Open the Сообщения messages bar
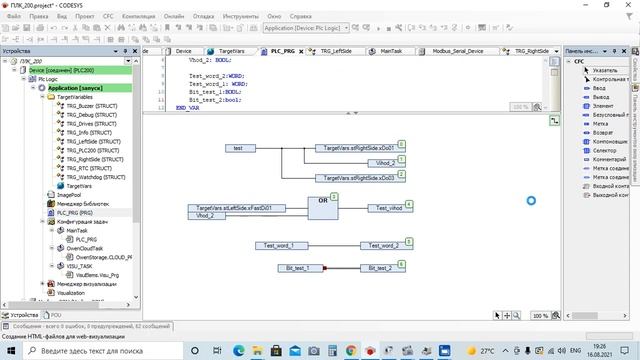Screen dimensions: 640x360 pos(87,326)
